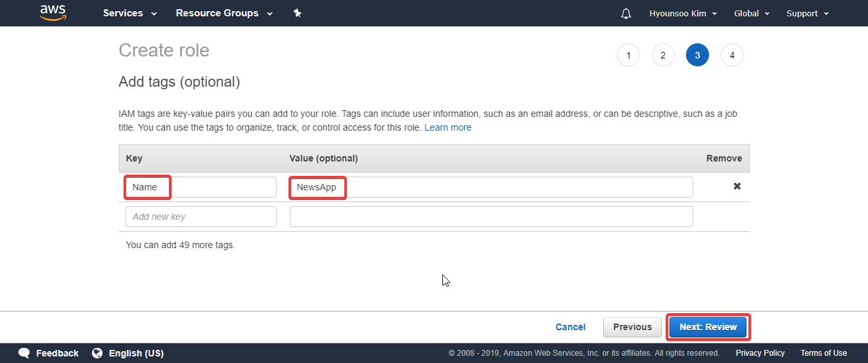
Task: Open the Learn more link
Action: point(448,127)
